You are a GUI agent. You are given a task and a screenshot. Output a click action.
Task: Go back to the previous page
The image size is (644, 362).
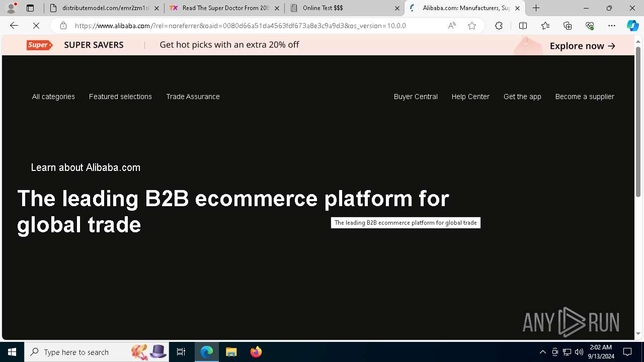pyautogui.click(x=14, y=26)
